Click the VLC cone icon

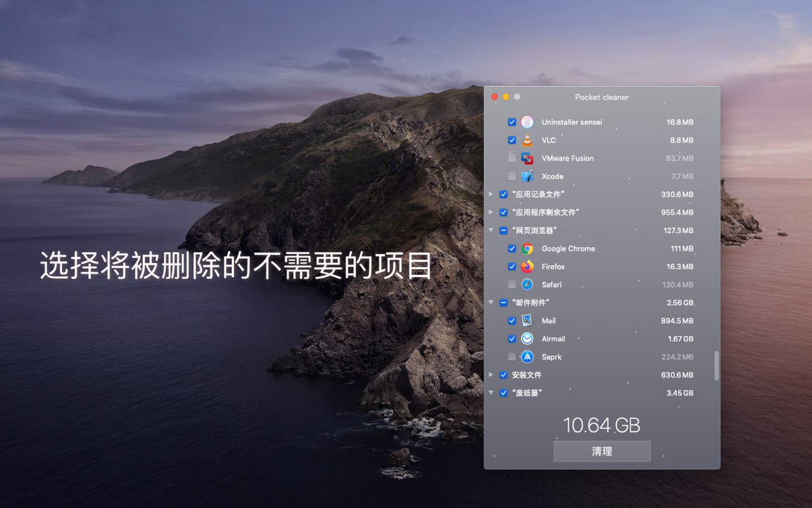click(527, 140)
